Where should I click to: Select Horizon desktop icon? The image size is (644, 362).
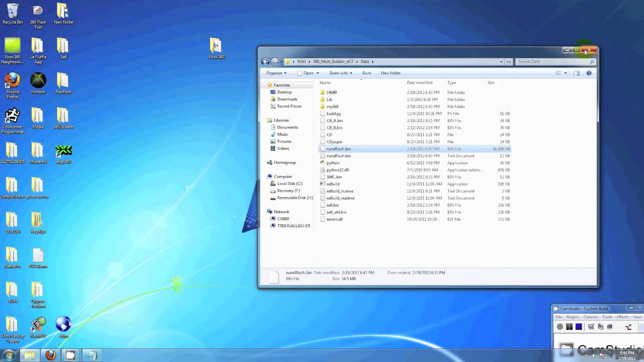pos(38,83)
